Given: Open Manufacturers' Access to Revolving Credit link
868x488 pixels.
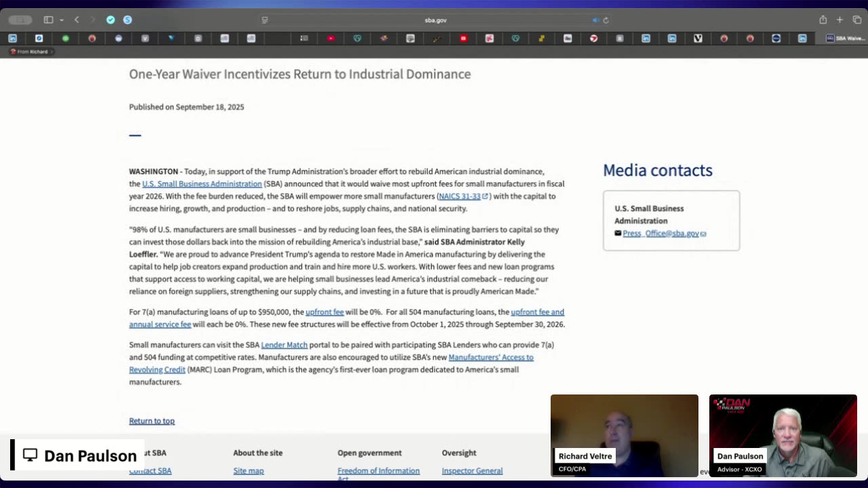Looking at the screenshot, I should 332,363.
